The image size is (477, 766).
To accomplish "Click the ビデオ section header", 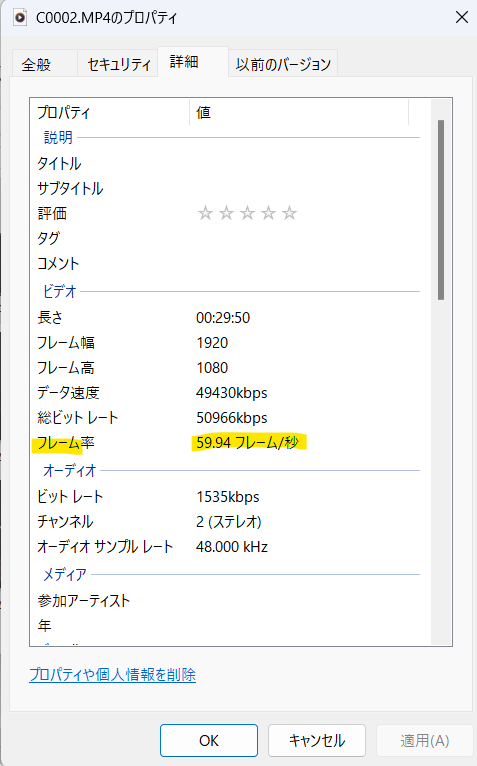I will pos(60,292).
